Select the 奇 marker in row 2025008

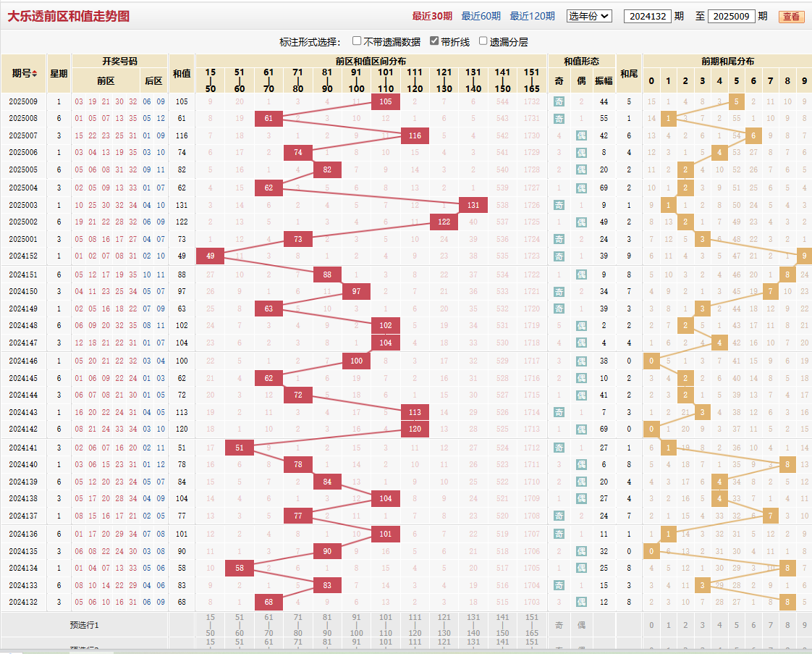[559, 119]
